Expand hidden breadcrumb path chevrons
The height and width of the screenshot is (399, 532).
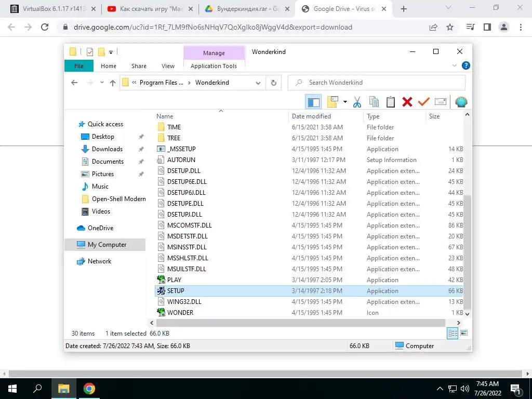(134, 83)
